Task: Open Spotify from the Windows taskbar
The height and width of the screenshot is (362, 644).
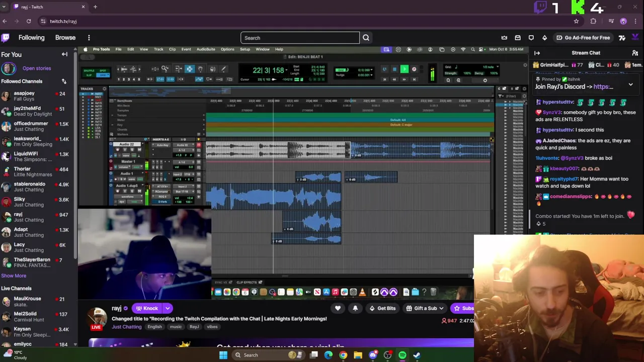Action: tap(403, 355)
